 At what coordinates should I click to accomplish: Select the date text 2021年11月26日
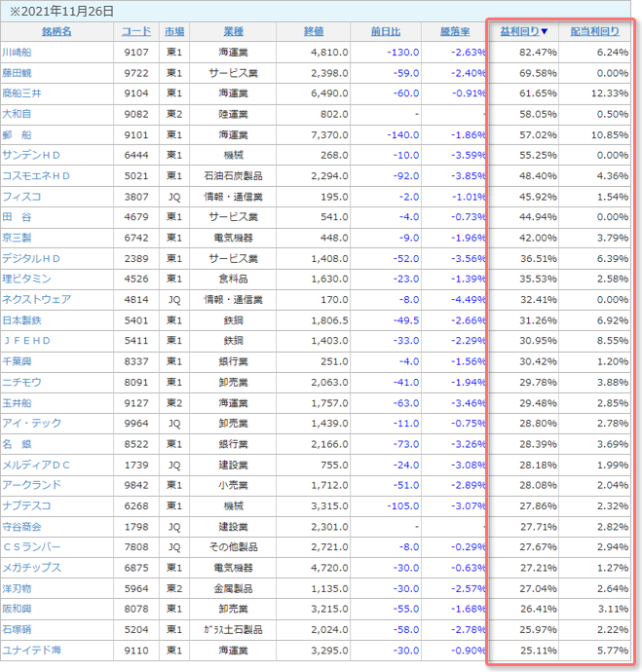coord(67,12)
